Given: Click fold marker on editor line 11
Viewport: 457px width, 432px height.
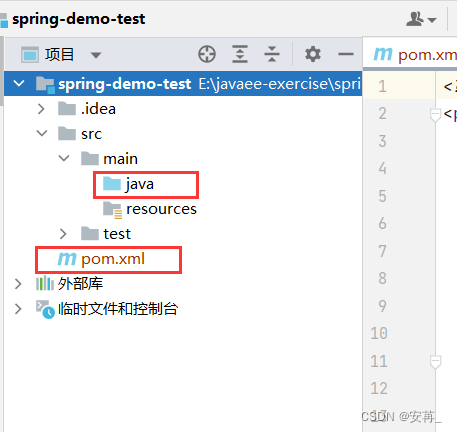Looking at the screenshot, I should pos(435,362).
